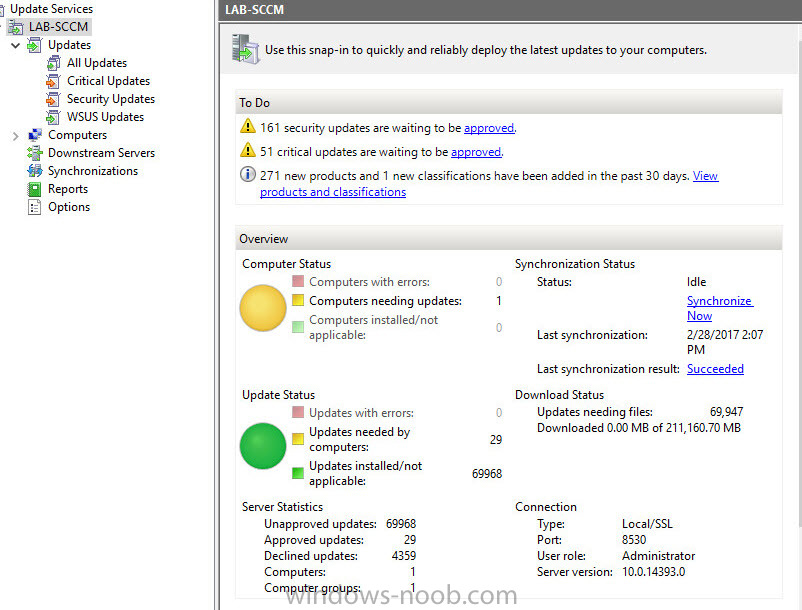
Task: Click the yellow Computer Status pie chart
Action: [263, 308]
